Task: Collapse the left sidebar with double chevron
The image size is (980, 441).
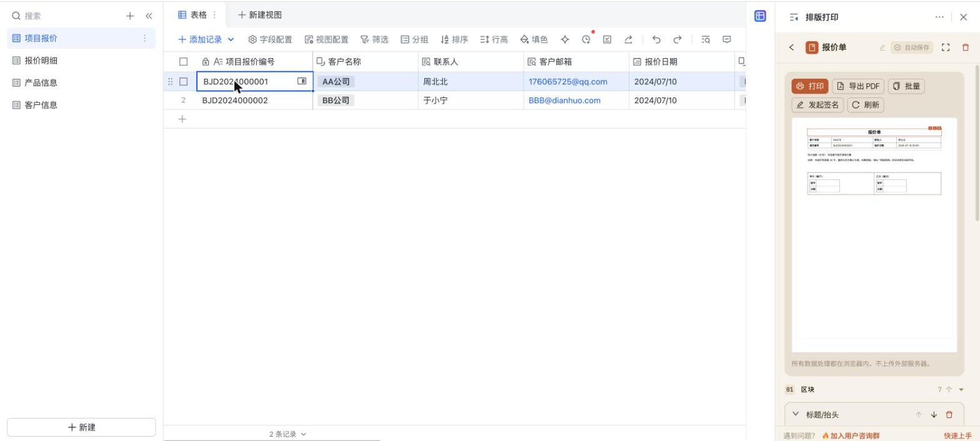Action: pyautogui.click(x=149, y=16)
